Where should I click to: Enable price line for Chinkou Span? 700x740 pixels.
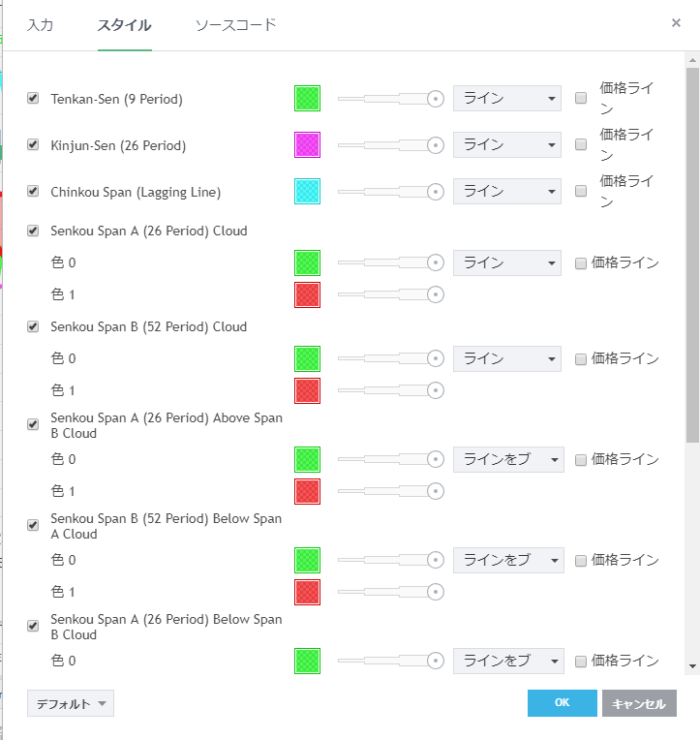581,192
